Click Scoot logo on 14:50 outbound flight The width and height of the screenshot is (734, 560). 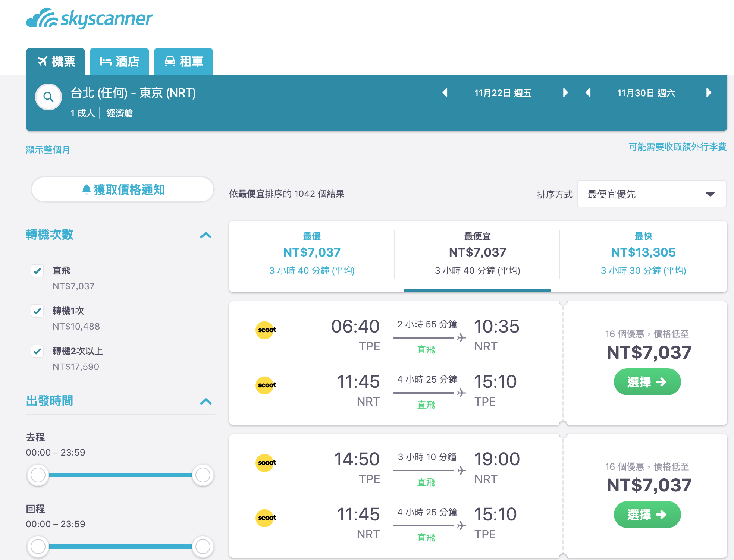click(266, 463)
